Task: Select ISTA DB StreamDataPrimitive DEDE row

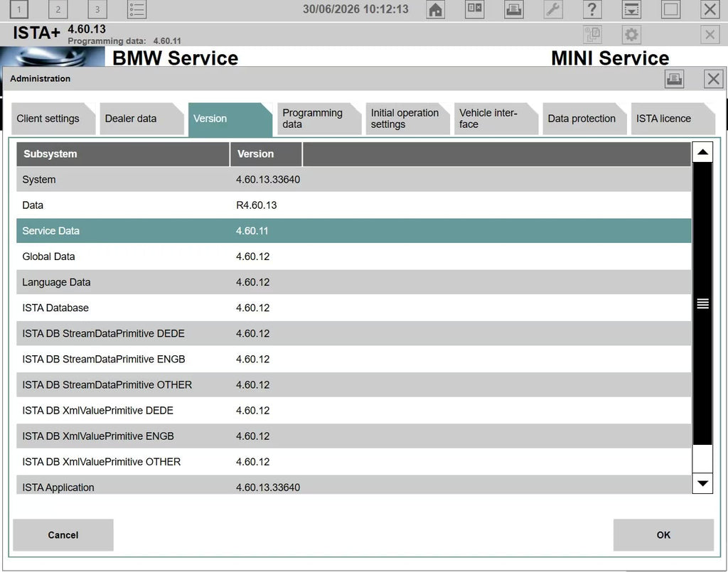Action: (354, 333)
